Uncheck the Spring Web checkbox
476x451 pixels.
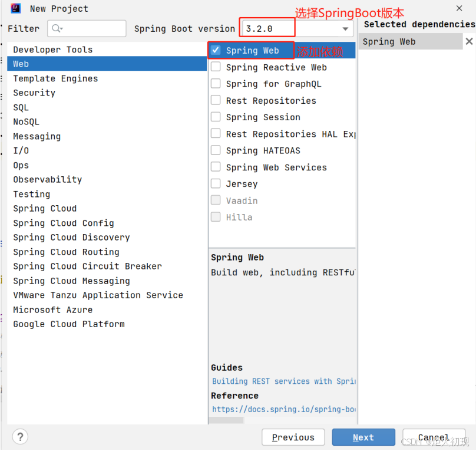(x=216, y=50)
